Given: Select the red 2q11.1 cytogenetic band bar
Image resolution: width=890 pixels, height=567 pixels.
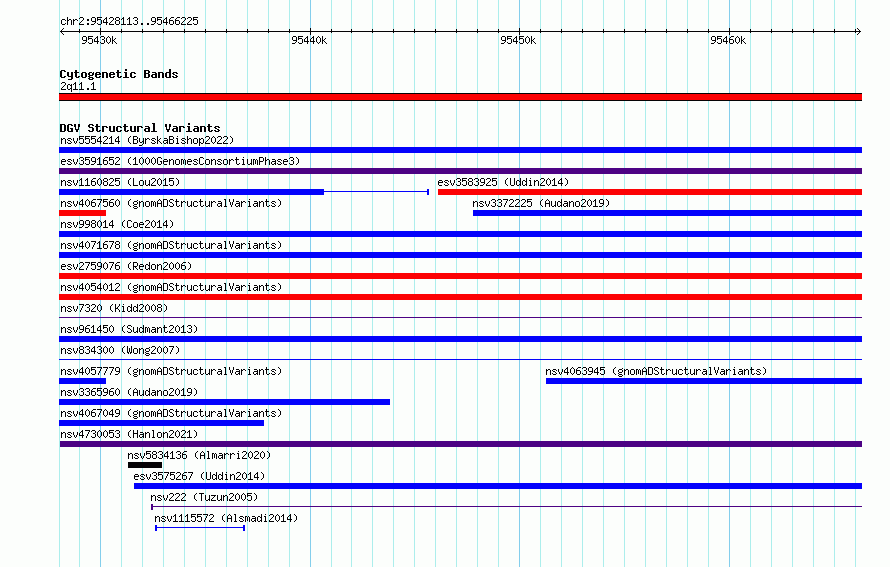Looking at the screenshot, I should click(x=460, y=97).
